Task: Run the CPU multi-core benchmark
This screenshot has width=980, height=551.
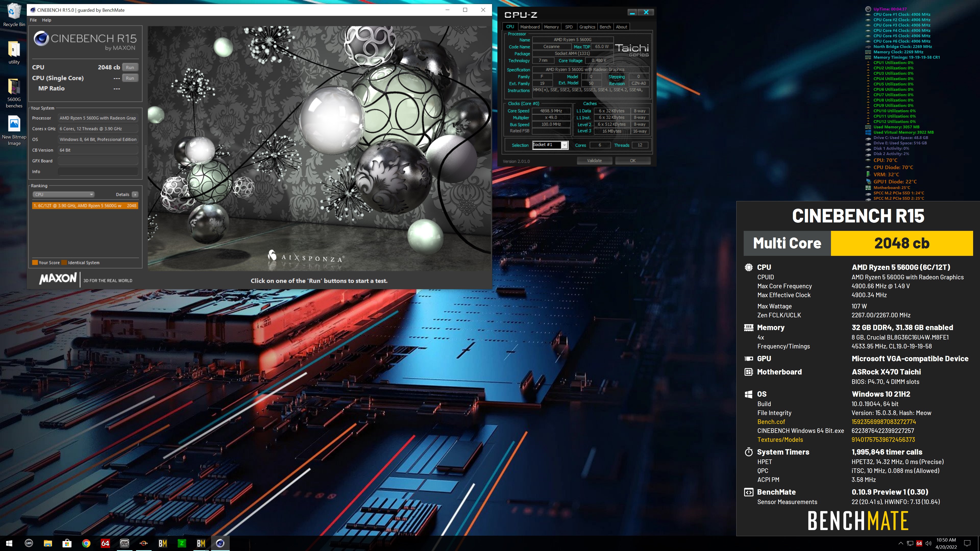Action: tap(130, 67)
